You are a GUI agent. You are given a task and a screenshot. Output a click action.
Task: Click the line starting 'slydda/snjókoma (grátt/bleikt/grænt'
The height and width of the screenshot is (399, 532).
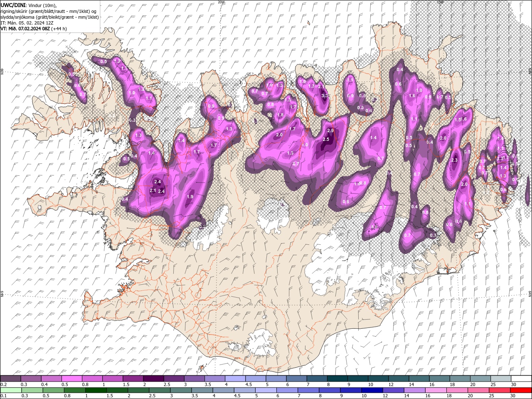[49, 17]
